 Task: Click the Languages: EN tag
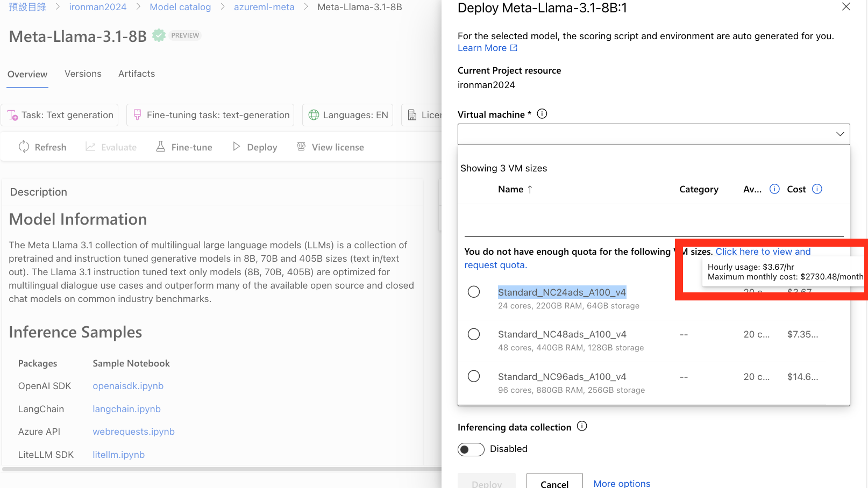[348, 115]
